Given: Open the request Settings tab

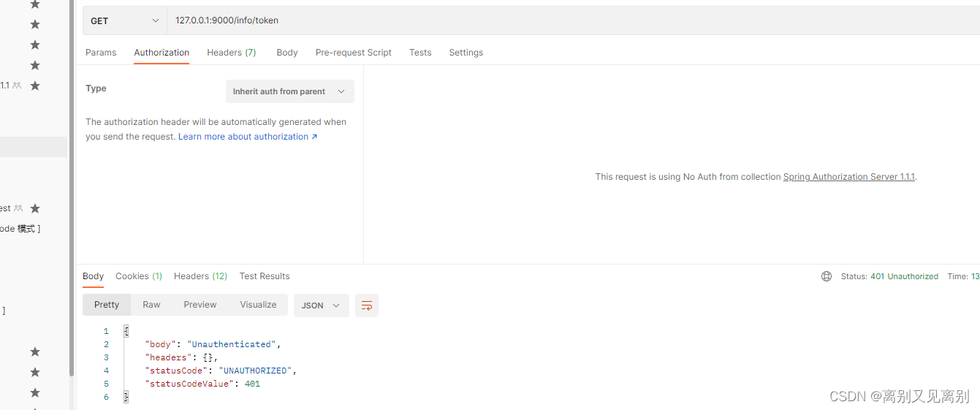Looking at the screenshot, I should 466,53.
